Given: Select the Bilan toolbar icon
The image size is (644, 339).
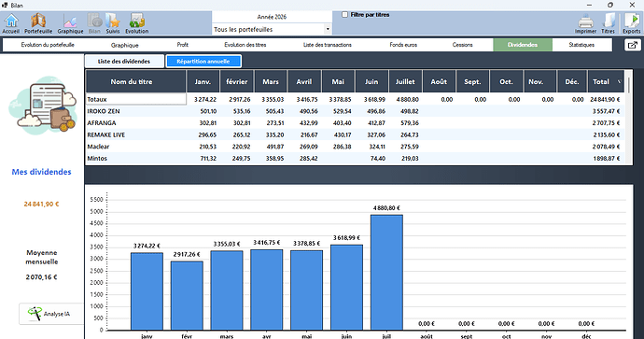Looking at the screenshot, I should coord(94,23).
